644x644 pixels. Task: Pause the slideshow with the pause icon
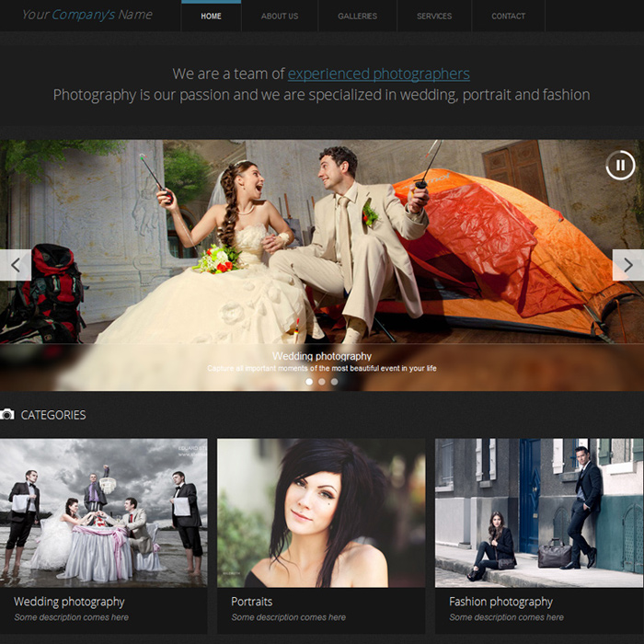coord(620,165)
